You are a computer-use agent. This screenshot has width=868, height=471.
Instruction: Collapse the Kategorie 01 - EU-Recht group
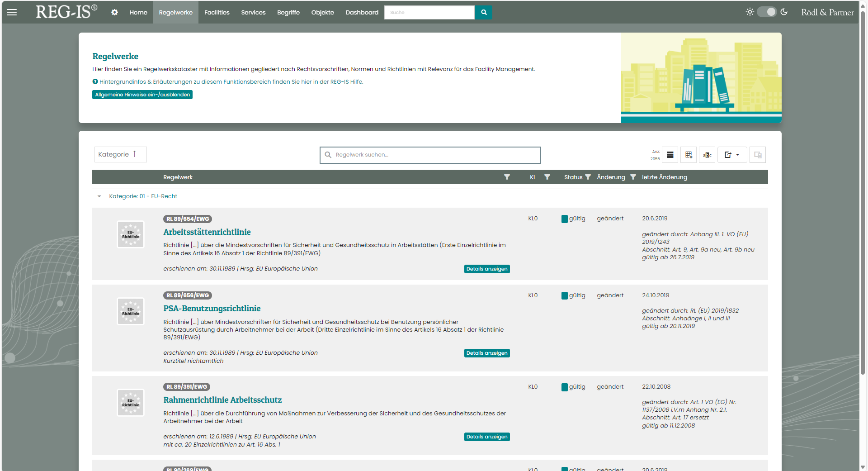[99, 196]
